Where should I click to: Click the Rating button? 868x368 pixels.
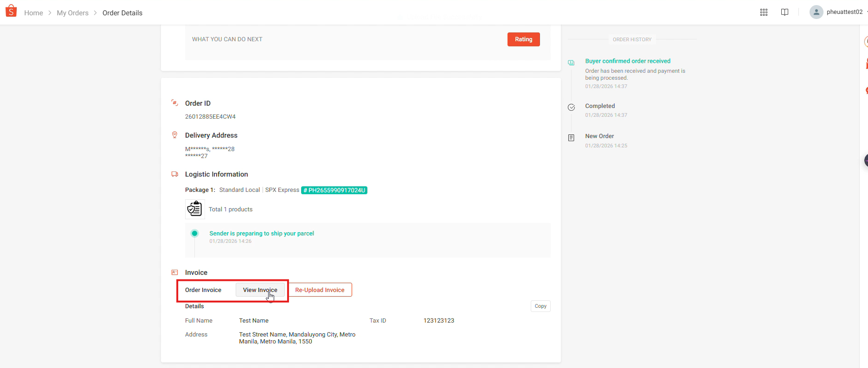click(524, 39)
